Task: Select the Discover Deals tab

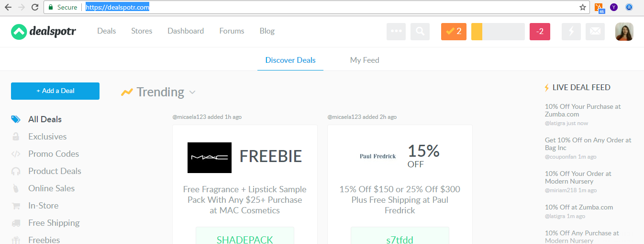Action: coord(290,60)
